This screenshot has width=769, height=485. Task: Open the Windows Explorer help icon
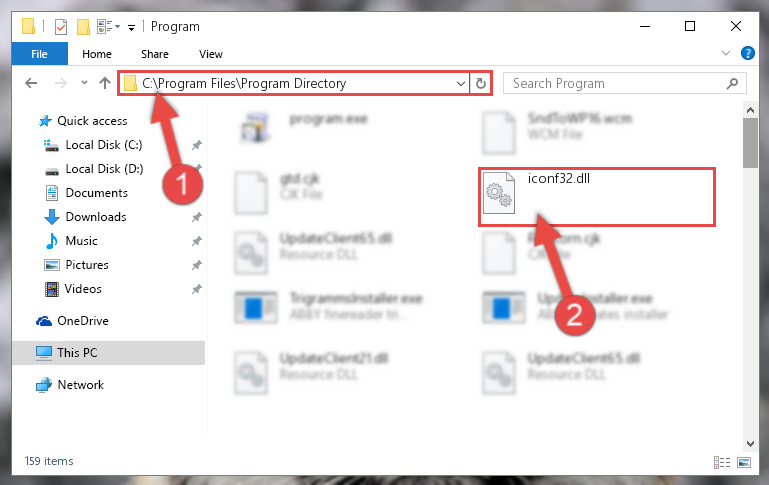coord(747,53)
